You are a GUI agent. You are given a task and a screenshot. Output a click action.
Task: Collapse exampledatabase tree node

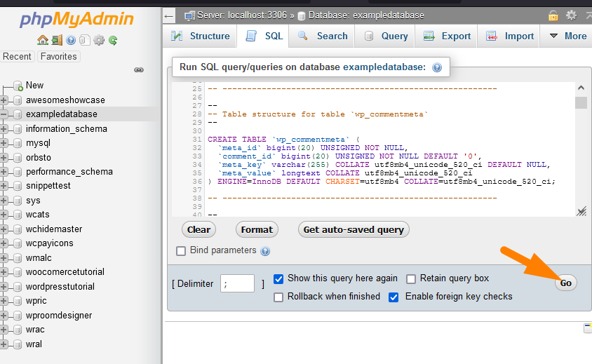tap(4, 114)
